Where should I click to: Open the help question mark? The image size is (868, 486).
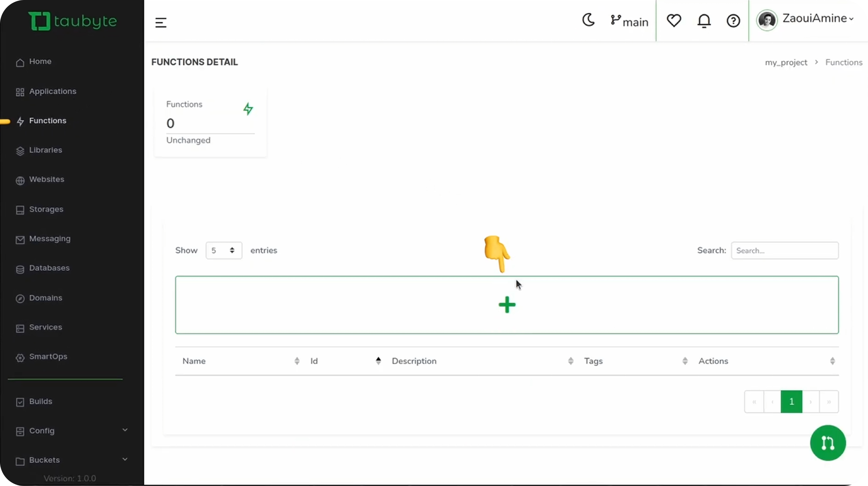733,21
